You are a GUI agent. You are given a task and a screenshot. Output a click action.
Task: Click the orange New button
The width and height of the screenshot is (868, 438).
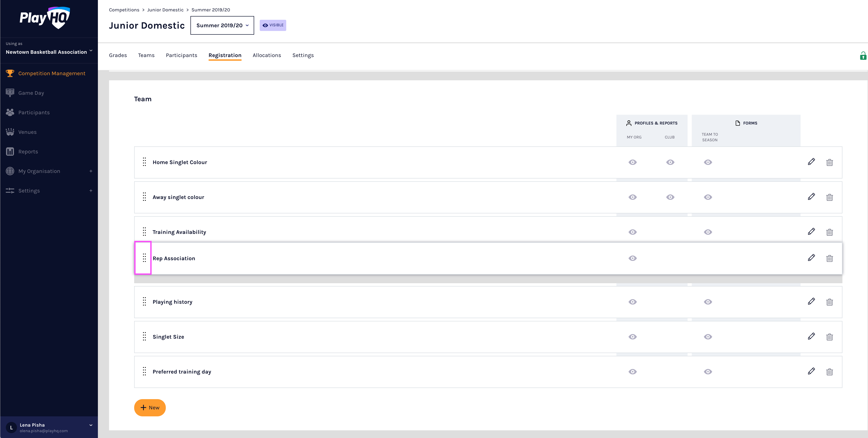[150, 407]
